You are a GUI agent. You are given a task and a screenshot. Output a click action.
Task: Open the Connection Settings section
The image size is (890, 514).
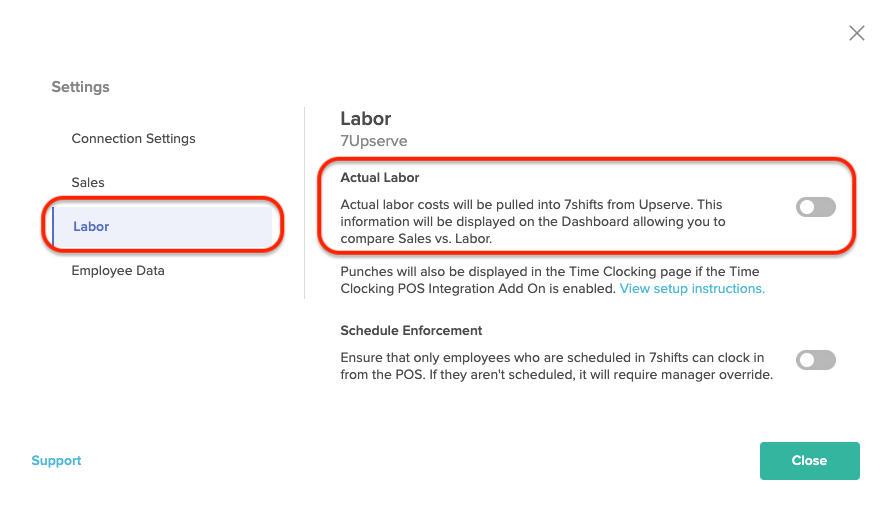point(133,138)
